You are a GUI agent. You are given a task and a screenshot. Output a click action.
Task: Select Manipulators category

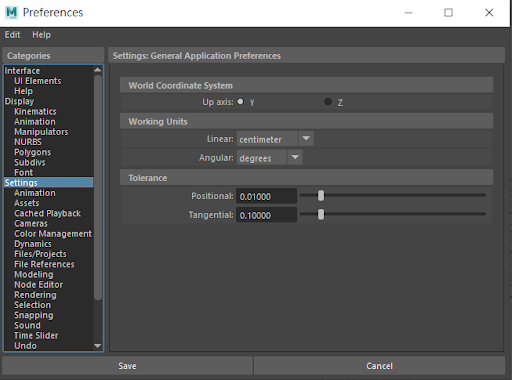click(41, 132)
